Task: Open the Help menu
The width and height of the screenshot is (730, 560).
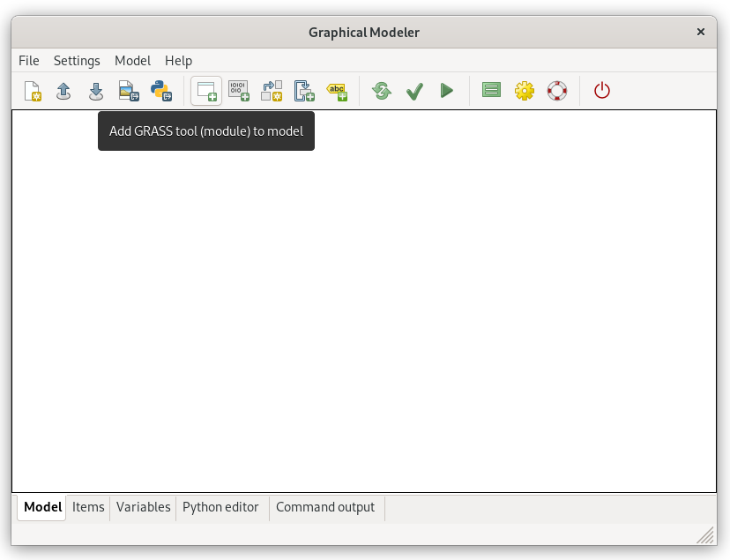Action: [178, 61]
